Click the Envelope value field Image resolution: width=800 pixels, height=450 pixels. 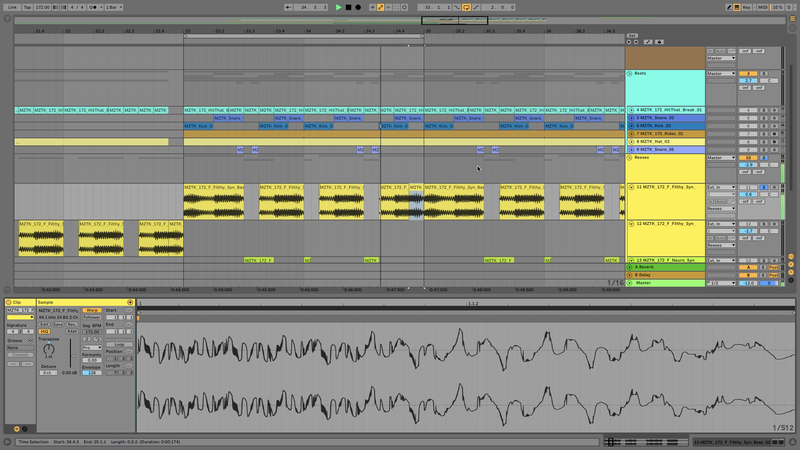92,373
